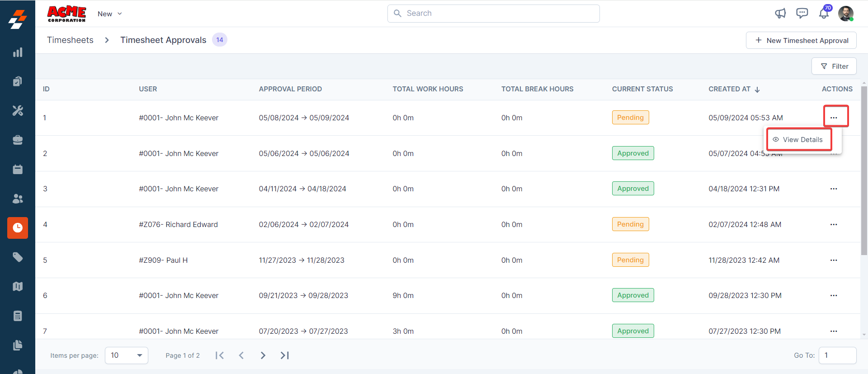Go to the next page arrow
The width and height of the screenshot is (868, 374).
(x=263, y=355)
